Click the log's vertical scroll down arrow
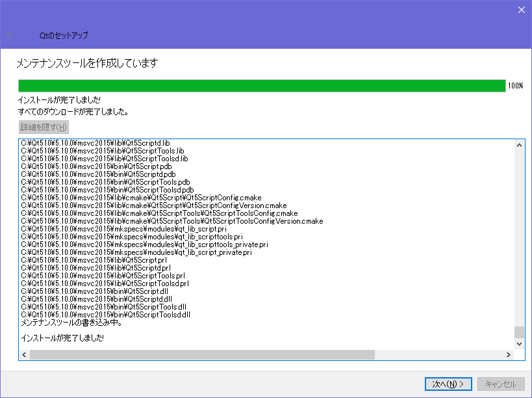The image size is (532, 398). click(519, 343)
